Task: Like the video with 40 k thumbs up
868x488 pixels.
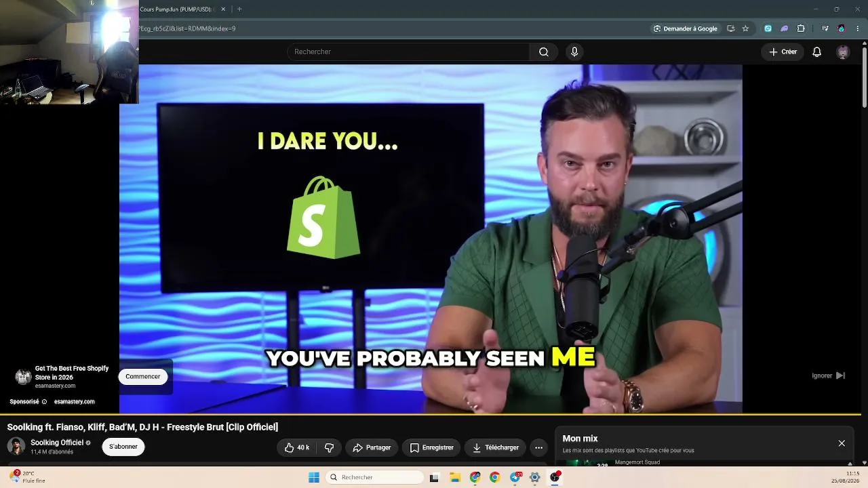Action: 297,447
